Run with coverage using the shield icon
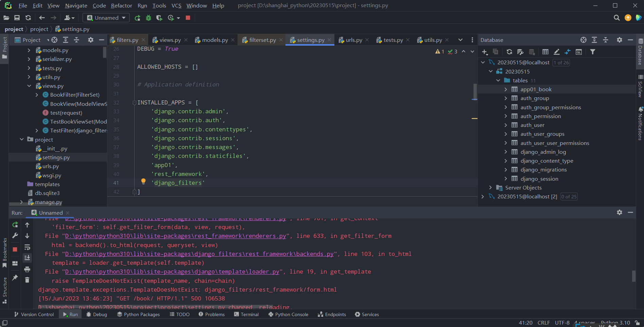 159,18
